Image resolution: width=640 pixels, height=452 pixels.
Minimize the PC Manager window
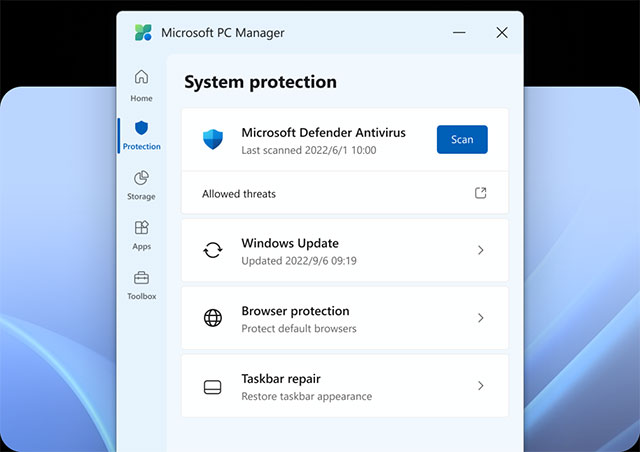pos(459,33)
